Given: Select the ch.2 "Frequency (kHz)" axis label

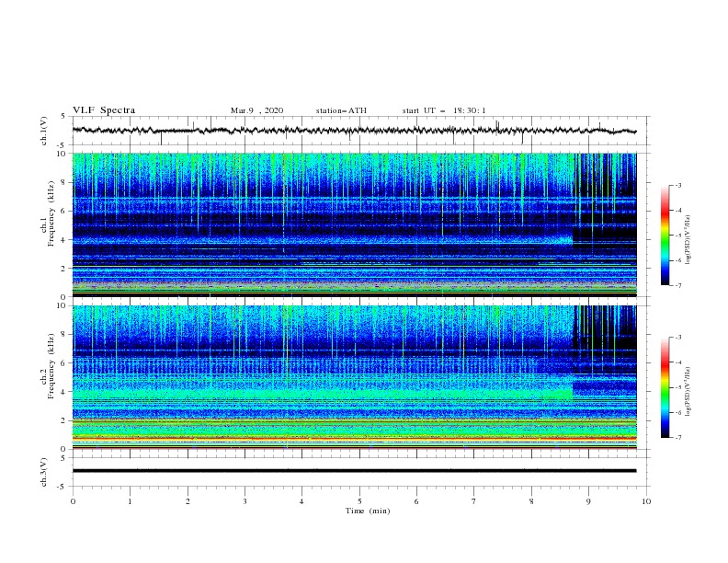Looking at the screenshot, I should (x=51, y=366).
